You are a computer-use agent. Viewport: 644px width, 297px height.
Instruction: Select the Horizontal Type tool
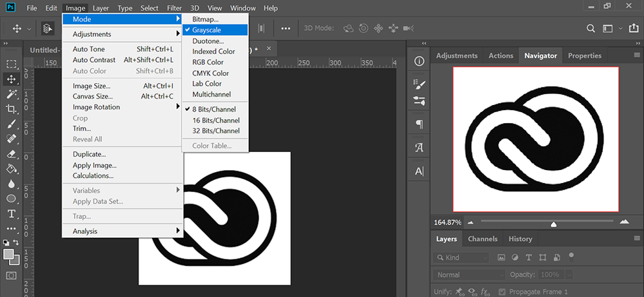point(12,214)
